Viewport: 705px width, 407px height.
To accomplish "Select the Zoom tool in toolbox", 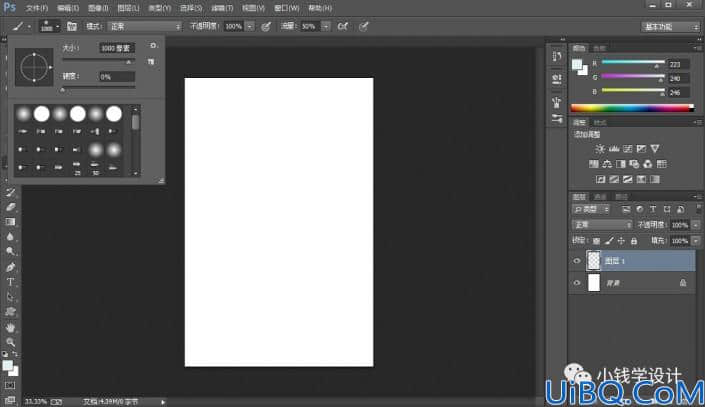I will [x=10, y=342].
